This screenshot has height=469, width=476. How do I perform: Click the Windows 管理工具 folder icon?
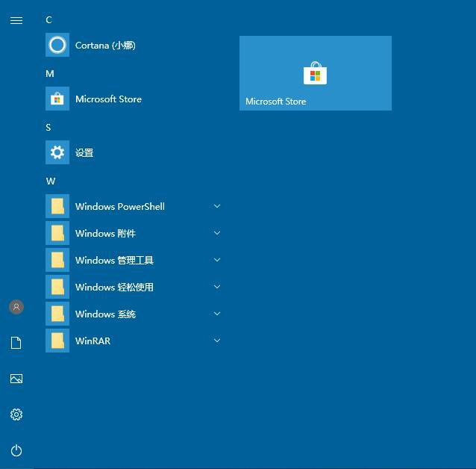coord(57,260)
